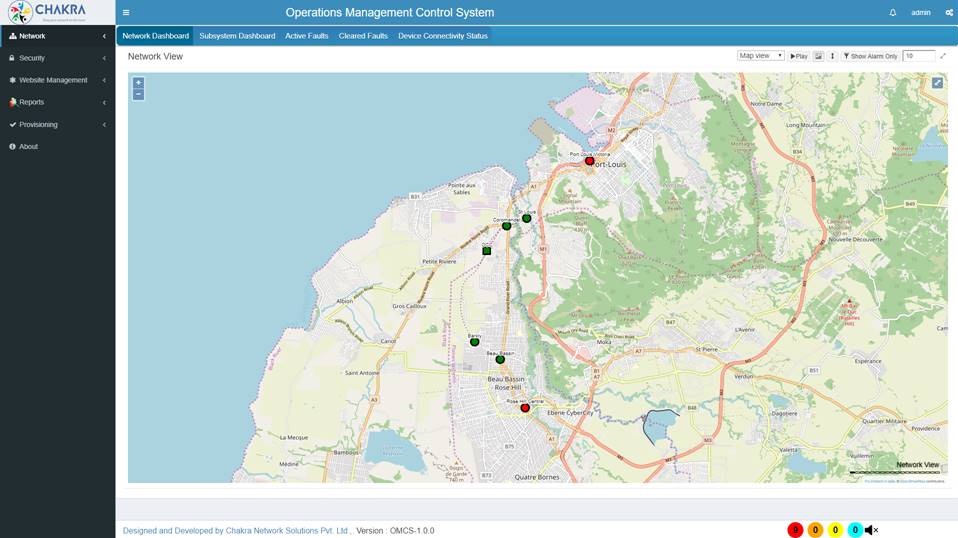Expand network view with diagonal arrow icon
958x538 pixels.
click(x=943, y=56)
